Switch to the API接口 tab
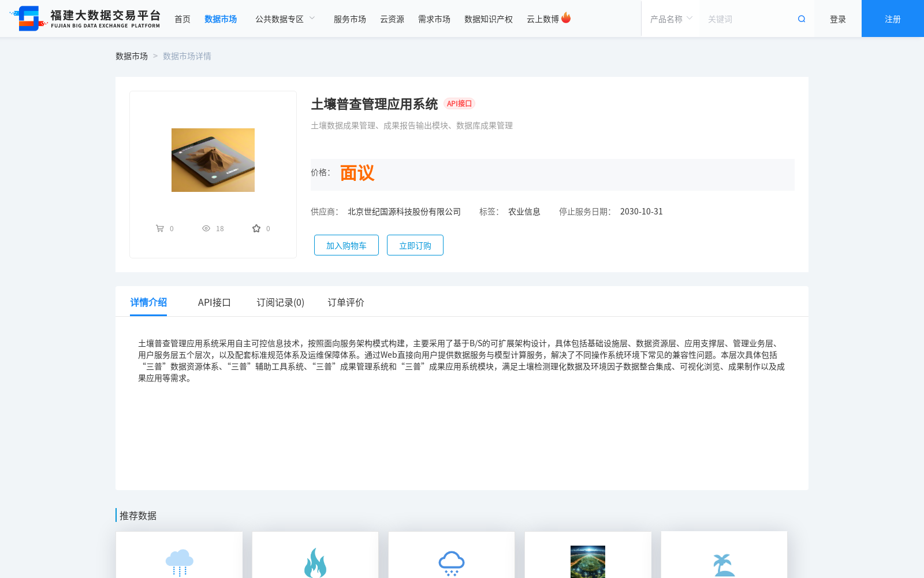 click(214, 302)
